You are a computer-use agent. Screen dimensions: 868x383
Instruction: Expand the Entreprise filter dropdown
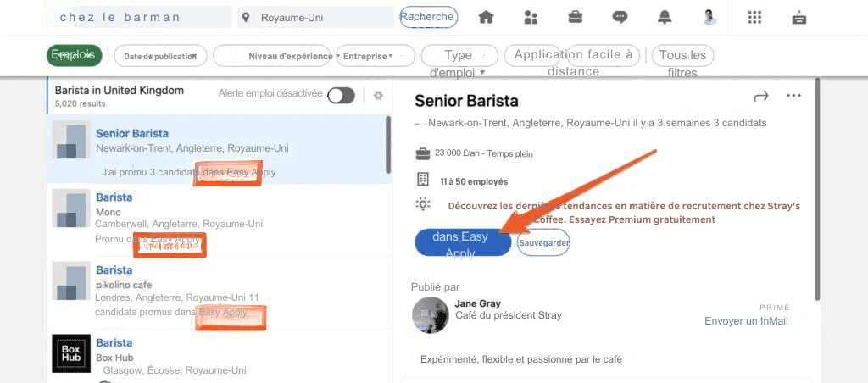[x=376, y=56]
